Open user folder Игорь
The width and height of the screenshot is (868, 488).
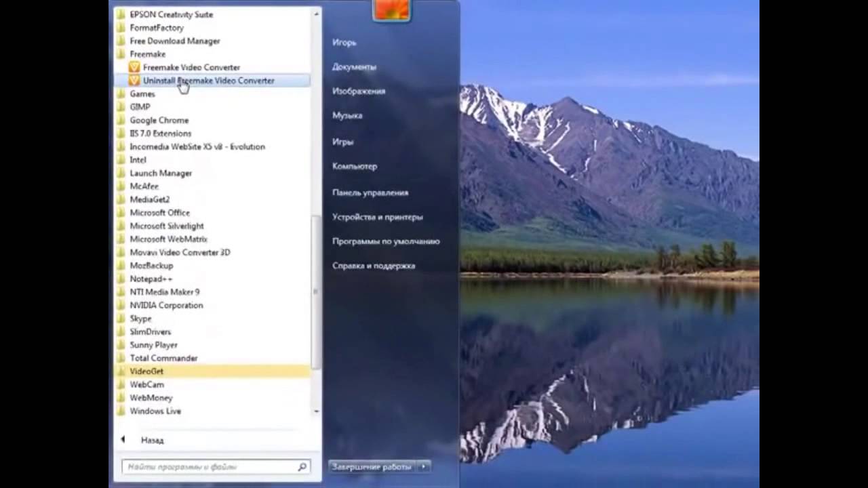[344, 43]
